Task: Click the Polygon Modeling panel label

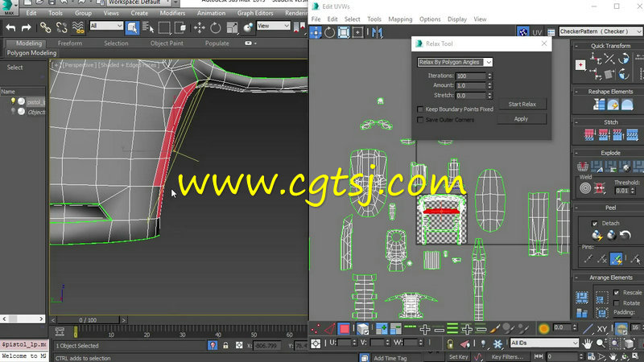Action: (x=31, y=53)
